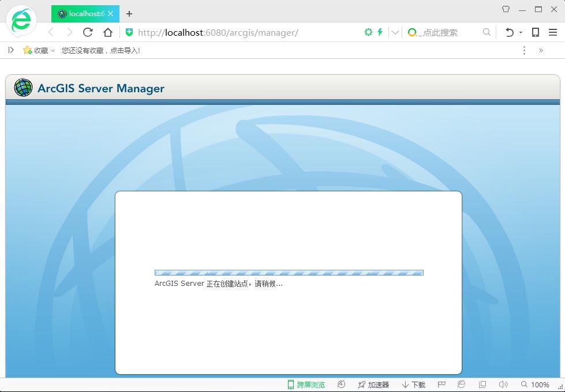The height and width of the screenshot is (392, 565).
Task: Open the search engine selector icon
Action: click(x=412, y=33)
